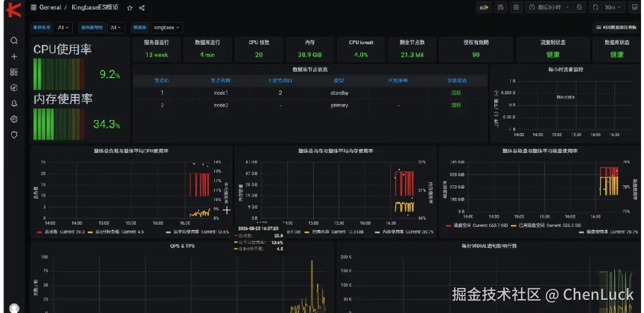Open the first All variable dropdown
The height and width of the screenshot is (313, 644).
[x=64, y=27]
